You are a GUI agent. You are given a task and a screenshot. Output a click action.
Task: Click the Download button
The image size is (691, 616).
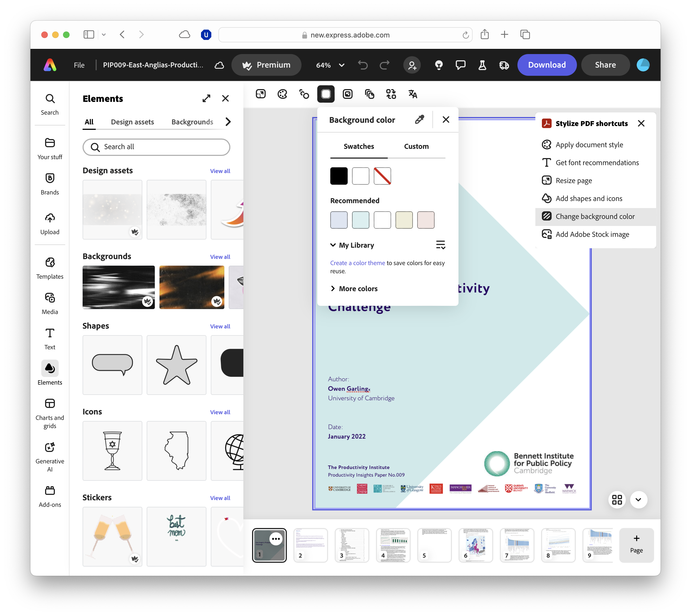pos(546,65)
